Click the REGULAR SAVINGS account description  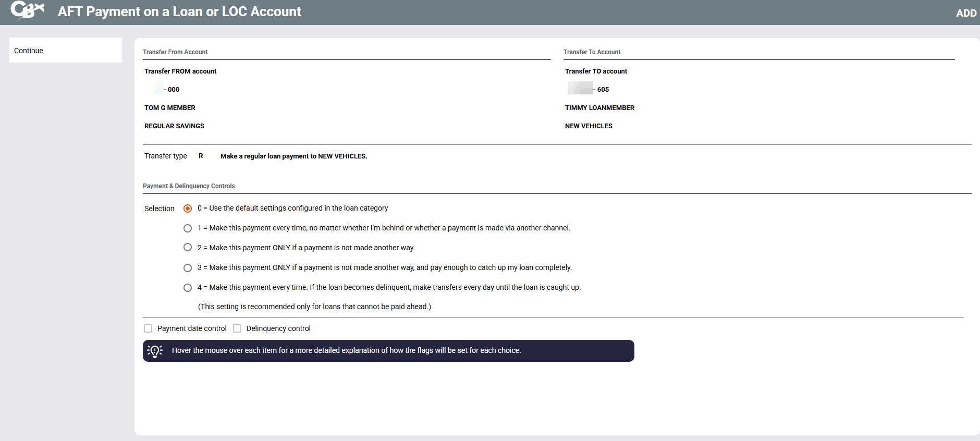pyautogui.click(x=174, y=126)
